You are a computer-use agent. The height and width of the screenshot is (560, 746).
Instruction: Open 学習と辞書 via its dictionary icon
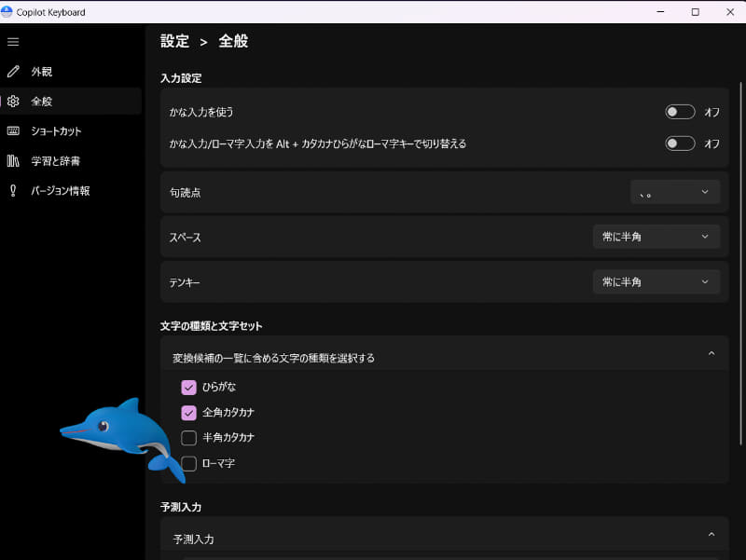[13, 160]
